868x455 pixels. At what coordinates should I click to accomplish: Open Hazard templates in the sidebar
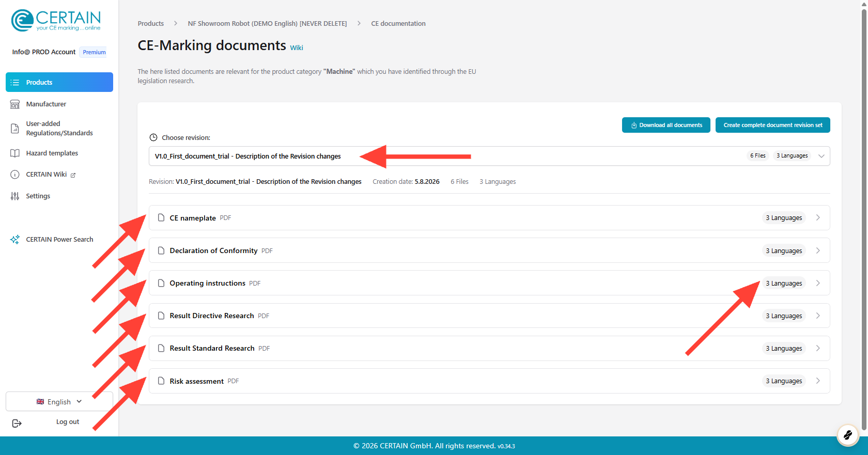[x=59, y=153]
